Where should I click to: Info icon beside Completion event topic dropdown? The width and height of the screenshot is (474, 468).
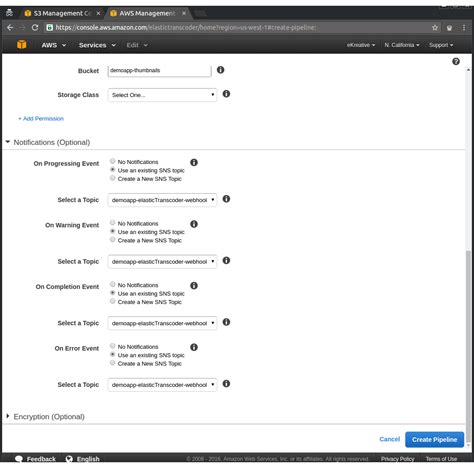226,322
